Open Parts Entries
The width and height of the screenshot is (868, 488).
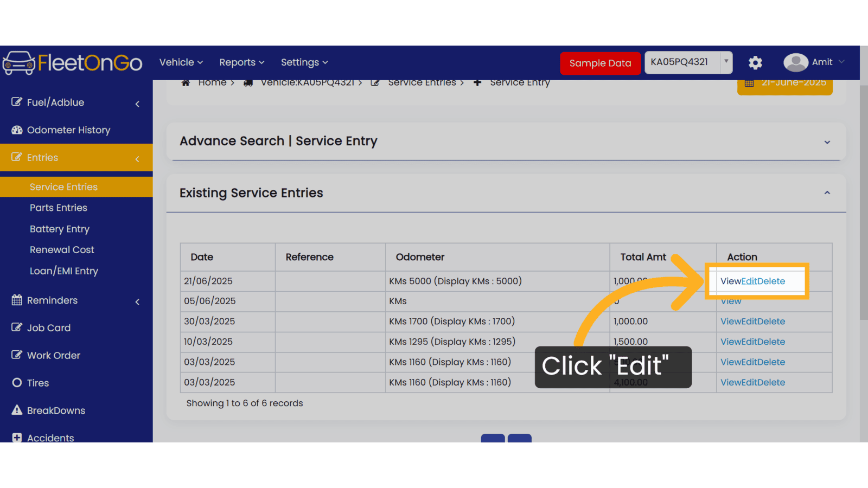(59, 208)
